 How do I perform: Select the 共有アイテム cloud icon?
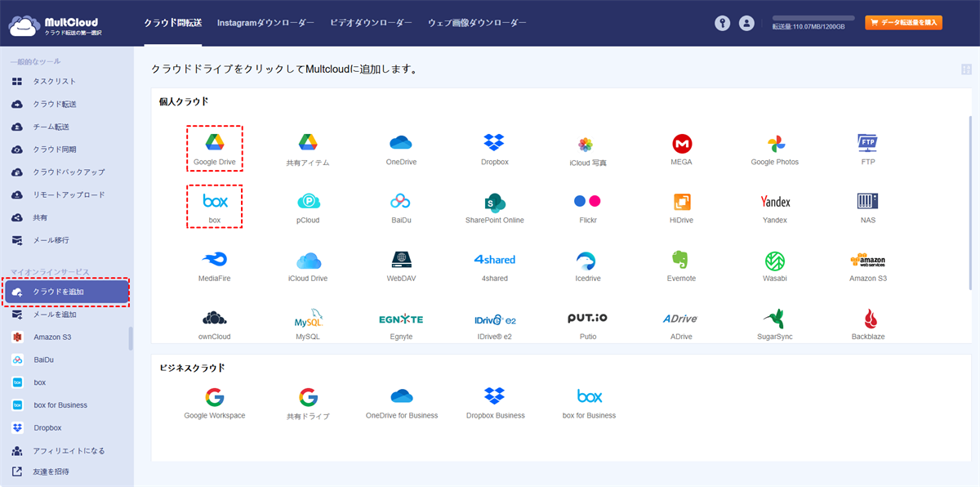coord(308,150)
